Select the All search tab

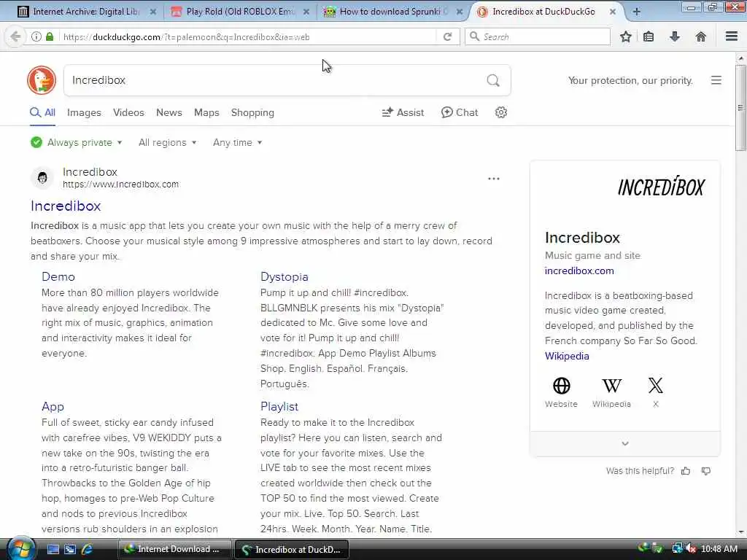(x=43, y=113)
